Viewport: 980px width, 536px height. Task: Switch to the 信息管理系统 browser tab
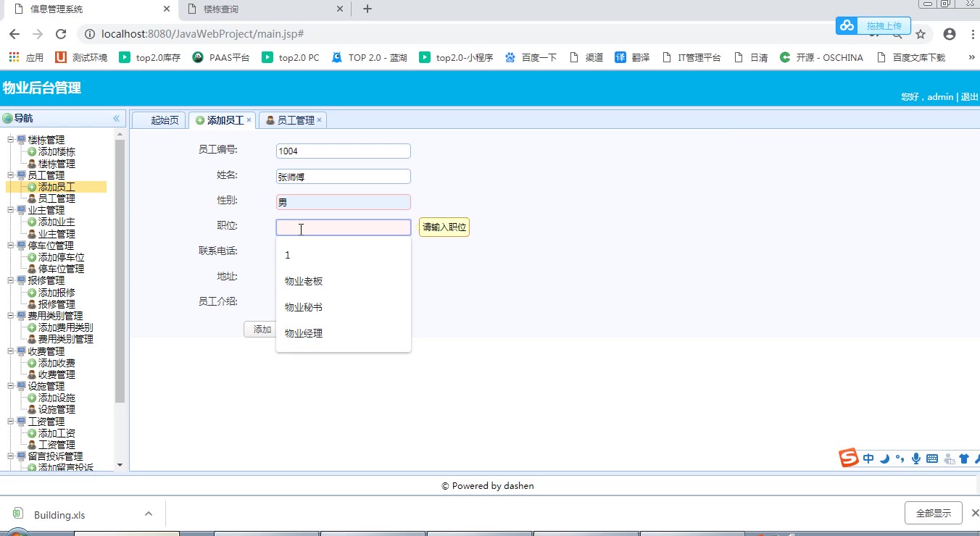[91, 9]
